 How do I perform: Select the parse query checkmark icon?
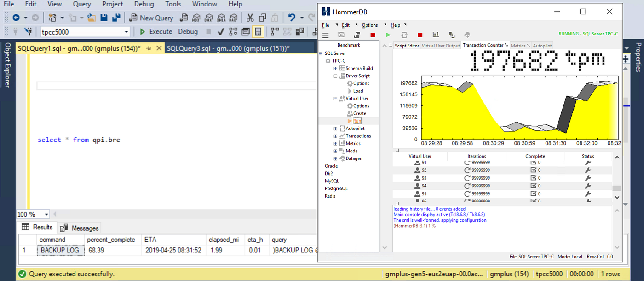tap(220, 31)
